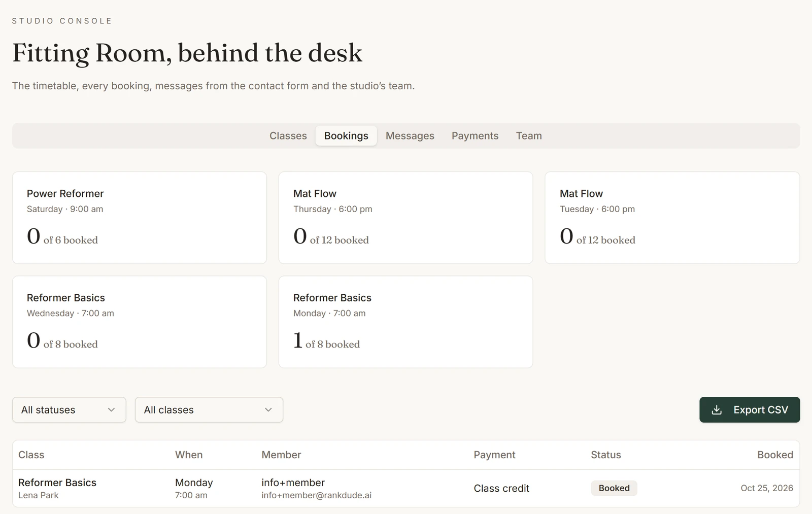The width and height of the screenshot is (812, 514).
Task: Click the Studio Console heading label
Action: coord(62,21)
